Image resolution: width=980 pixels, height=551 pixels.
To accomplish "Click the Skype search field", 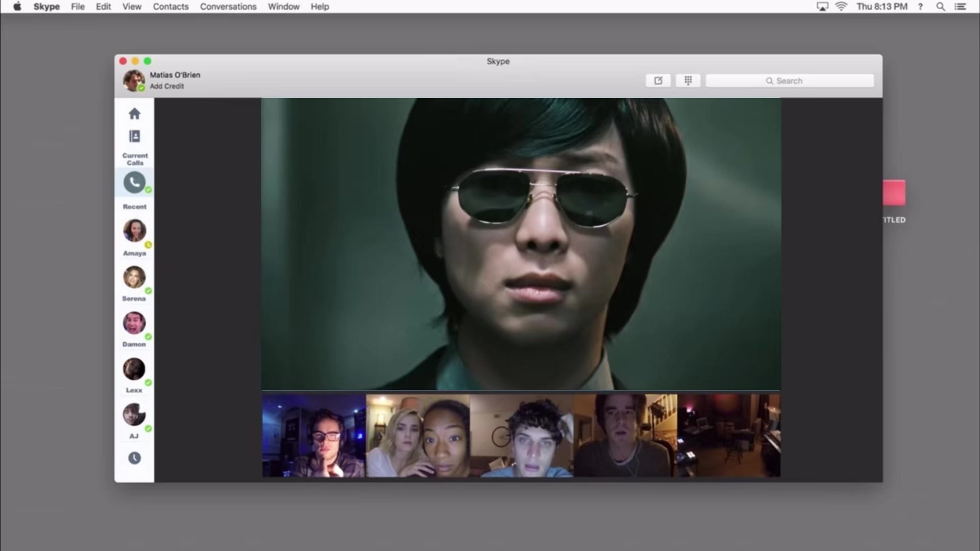I will tap(790, 81).
